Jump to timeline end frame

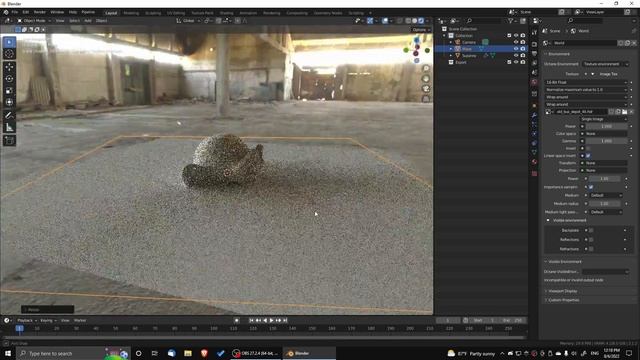285,320
